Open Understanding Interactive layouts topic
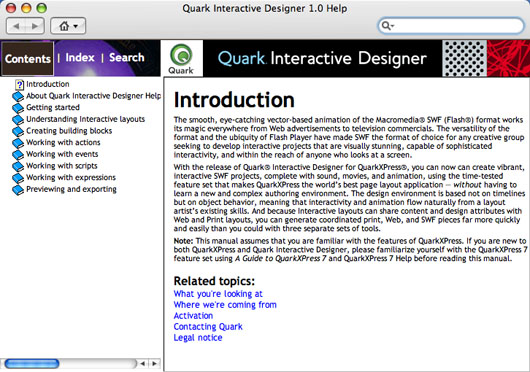530x372 pixels. 86,119
